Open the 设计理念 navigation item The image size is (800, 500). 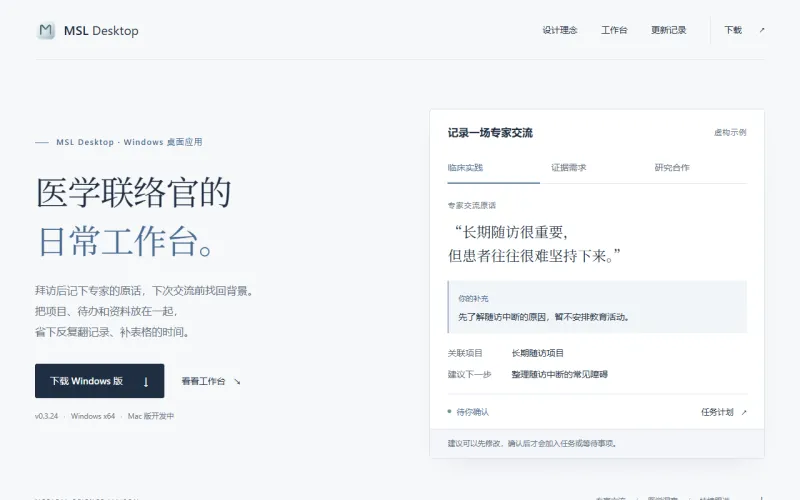coord(560,30)
